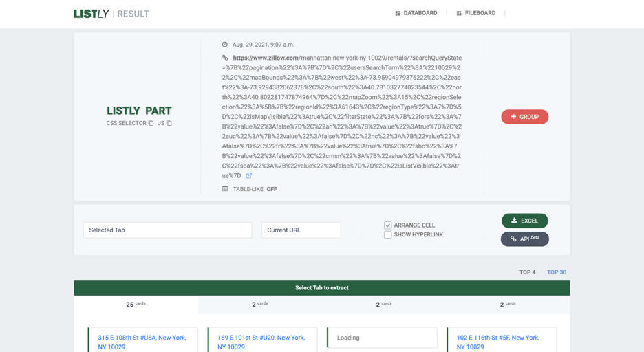
Task: Click the red Group button
Action: click(524, 117)
